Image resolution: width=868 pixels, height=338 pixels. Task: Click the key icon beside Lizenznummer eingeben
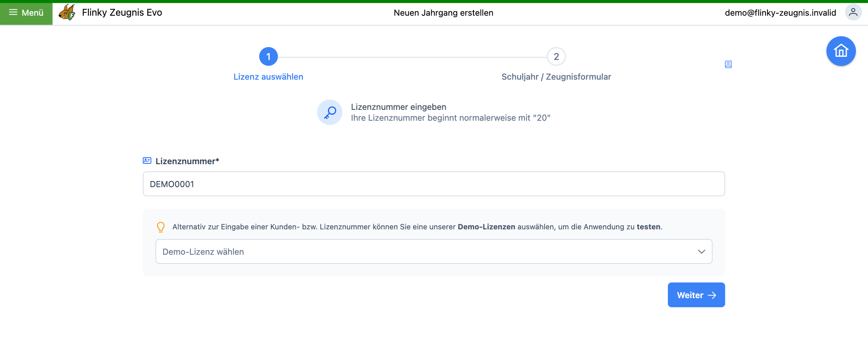(x=330, y=112)
